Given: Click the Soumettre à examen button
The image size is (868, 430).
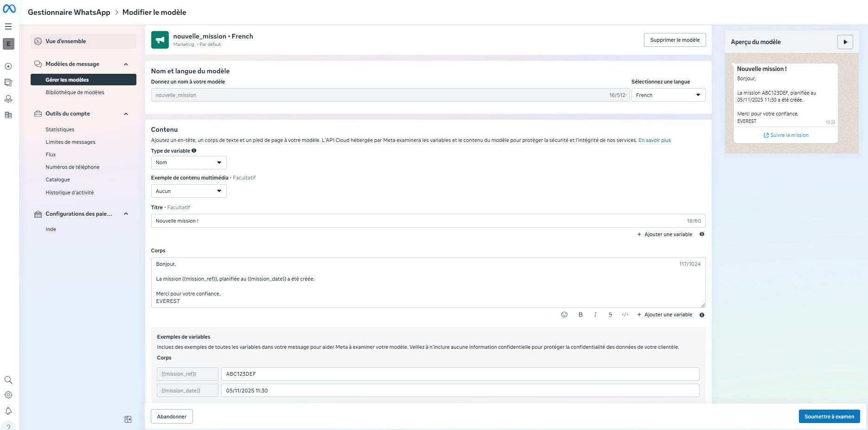Looking at the screenshot, I should pyautogui.click(x=829, y=417).
